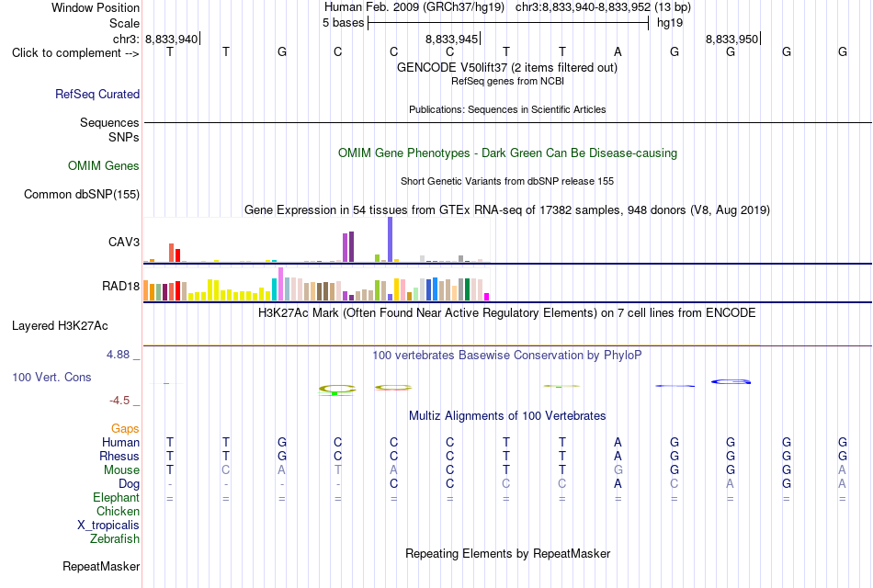Select the X_tropicalis species row label
Screen dimensions: 873x588
(x=108, y=526)
